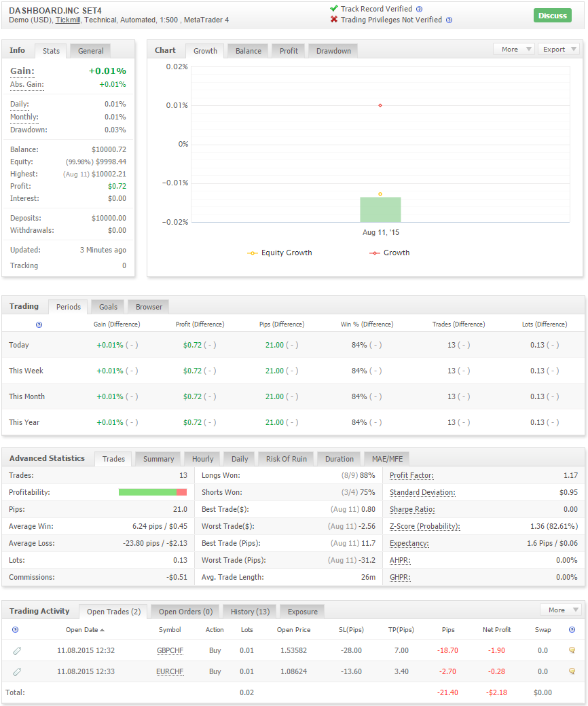Viewport: 588px width, 706px height.
Task: Click the Monthly label in Info panel
Action: click(x=24, y=117)
